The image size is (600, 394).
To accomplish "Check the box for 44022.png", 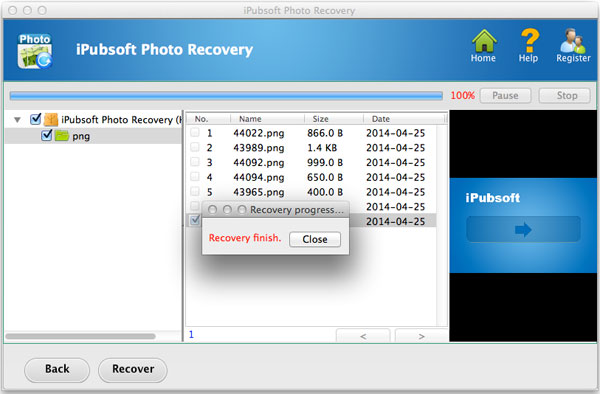I will (195, 132).
